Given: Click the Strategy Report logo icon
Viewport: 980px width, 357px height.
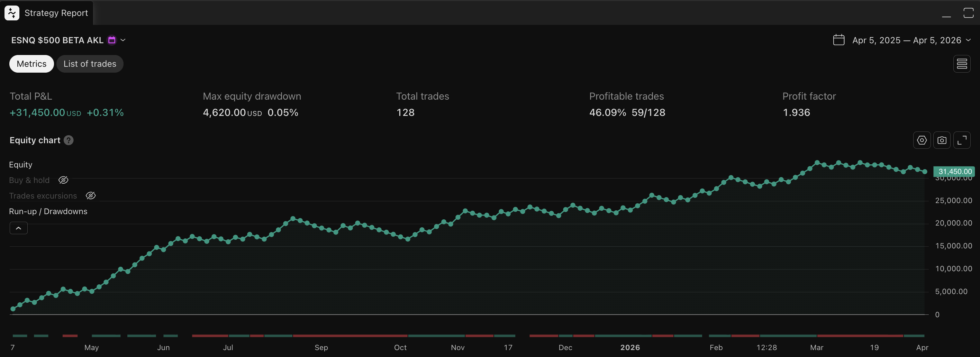Looking at the screenshot, I should pyautogui.click(x=12, y=13).
